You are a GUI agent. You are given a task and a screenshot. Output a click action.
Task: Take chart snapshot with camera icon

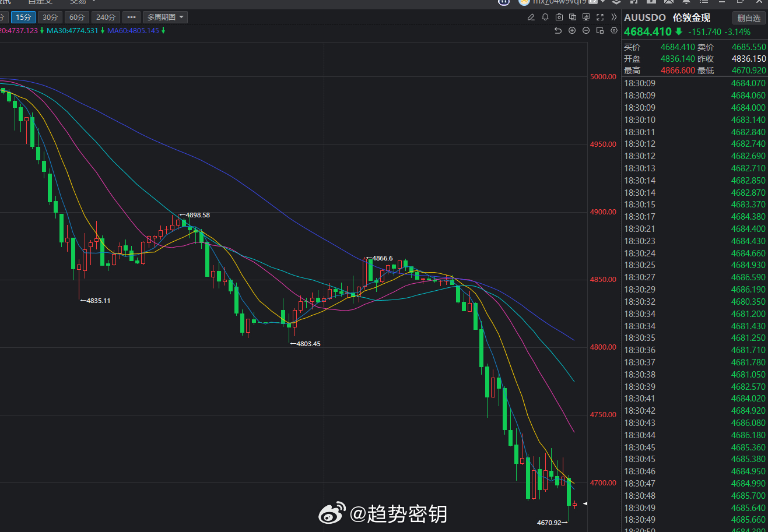[559, 17]
